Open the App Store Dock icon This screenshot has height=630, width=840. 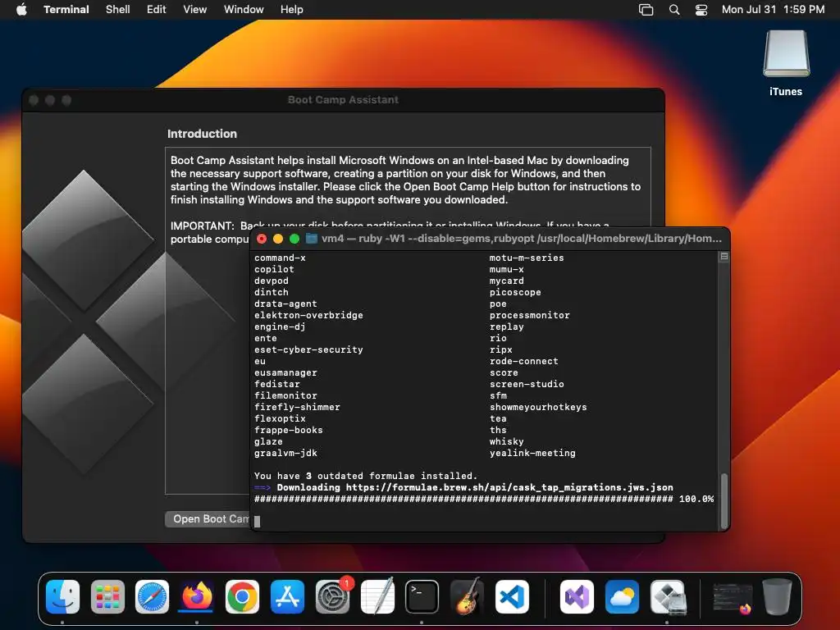coord(287,597)
